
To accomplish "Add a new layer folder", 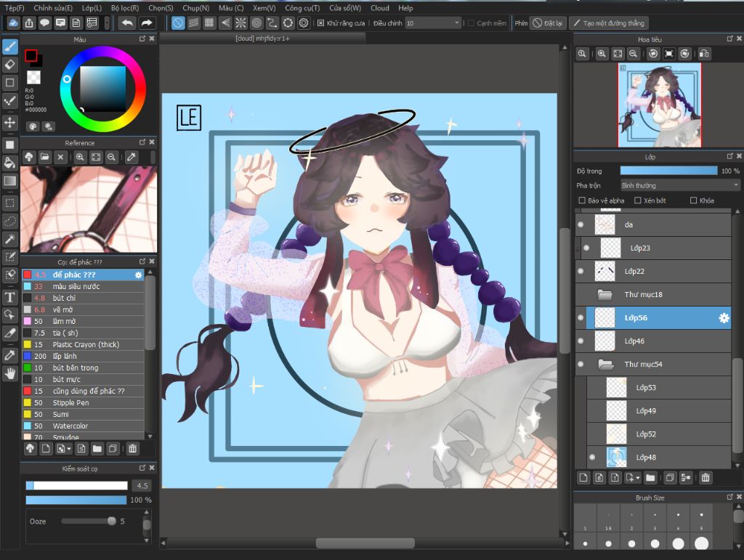I will [x=650, y=478].
